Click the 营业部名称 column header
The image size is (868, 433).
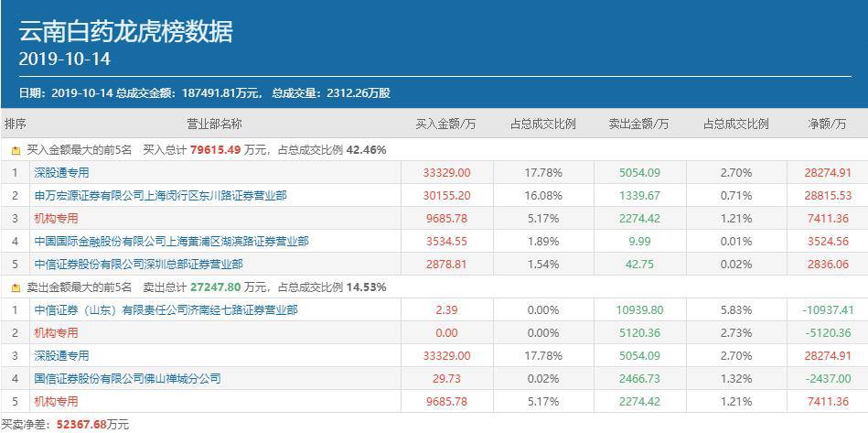pyautogui.click(x=214, y=124)
